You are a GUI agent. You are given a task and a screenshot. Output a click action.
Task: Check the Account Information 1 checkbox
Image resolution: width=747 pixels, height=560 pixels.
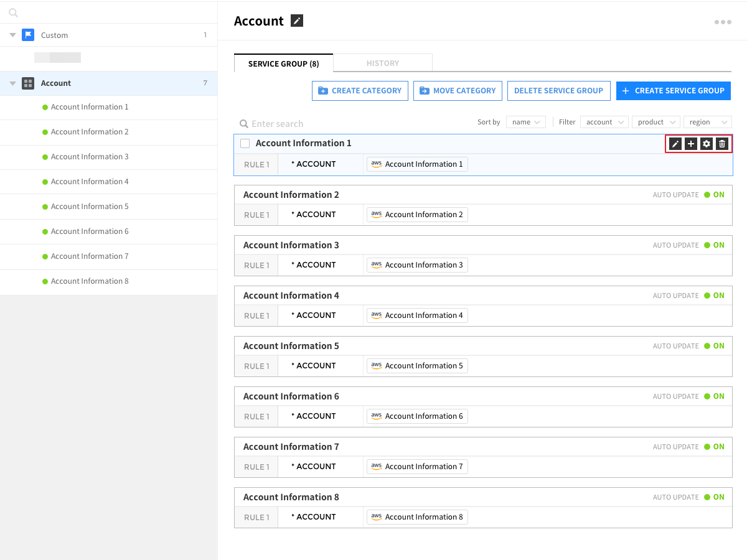click(245, 143)
